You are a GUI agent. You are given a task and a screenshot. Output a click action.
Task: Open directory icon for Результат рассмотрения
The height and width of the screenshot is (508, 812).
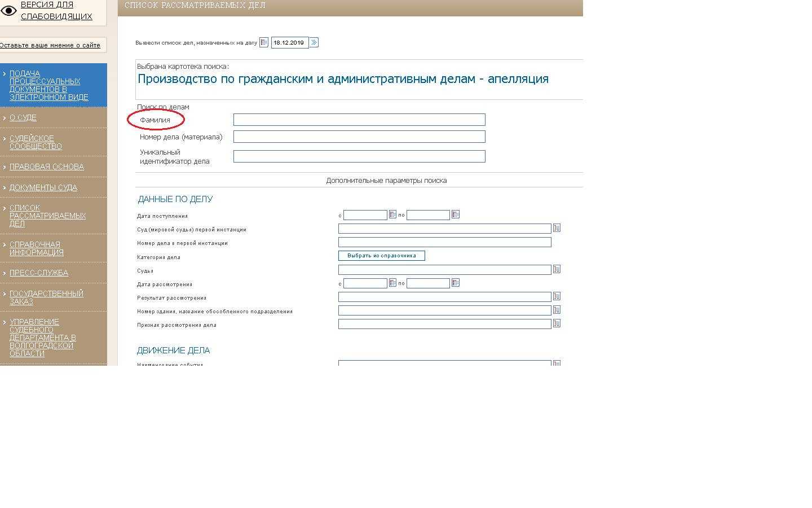(557, 296)
